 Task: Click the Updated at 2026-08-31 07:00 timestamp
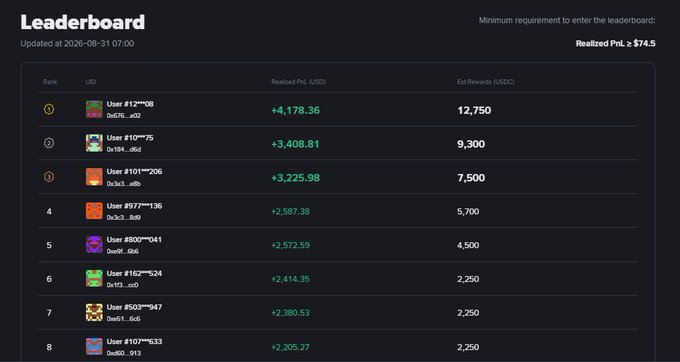[x=77, y=43]
